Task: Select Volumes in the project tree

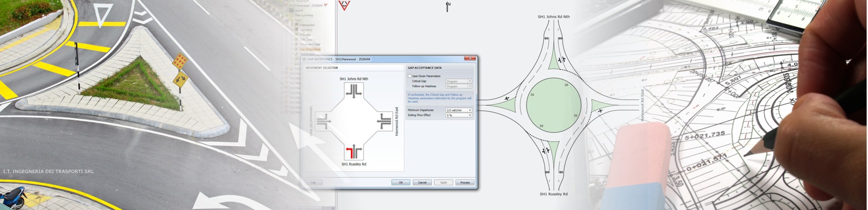Action: [x=305, y=35]
